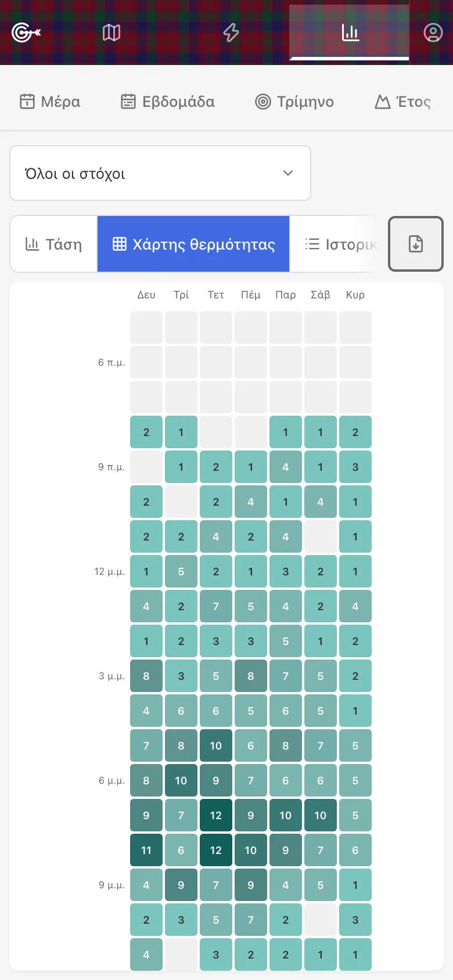Click the dropdown chevron arrow

(288, 173)
